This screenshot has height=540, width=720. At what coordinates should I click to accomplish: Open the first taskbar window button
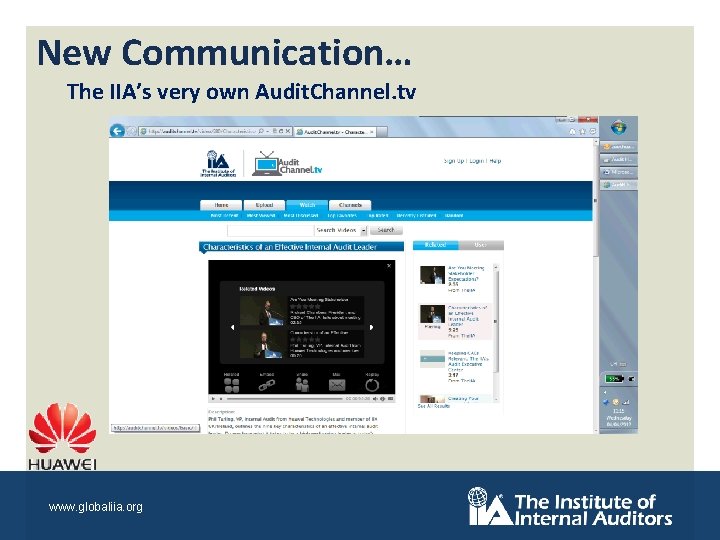click(619, 146)
